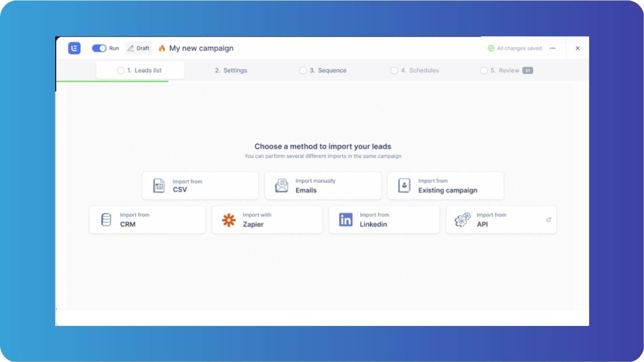The height and width of the screenshot is (362, 644).
Task: Open the 1. Leads list tab
Action: 140,70
